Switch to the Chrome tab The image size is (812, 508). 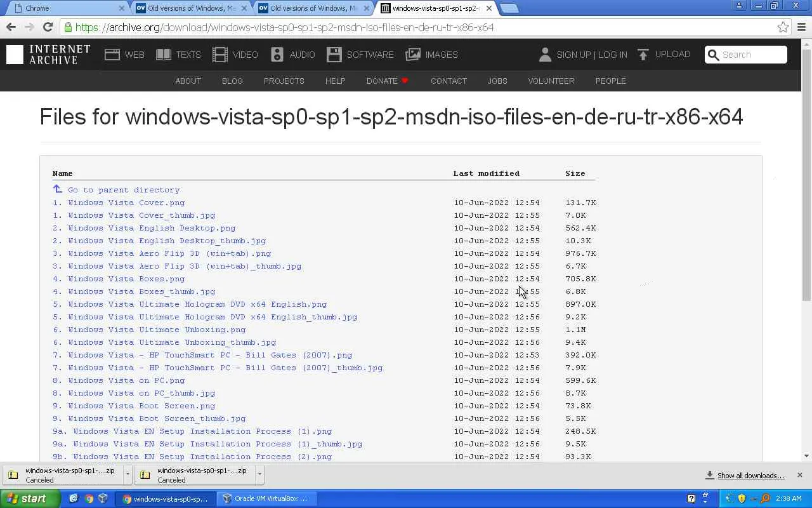[65, 8]
